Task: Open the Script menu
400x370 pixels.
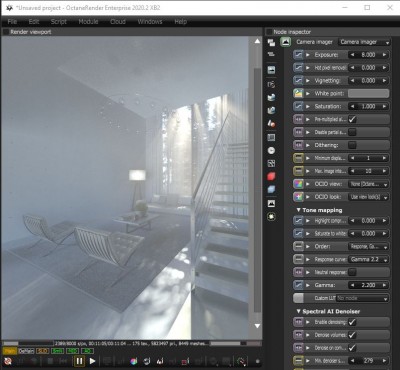Action: (x=59, y=22)
